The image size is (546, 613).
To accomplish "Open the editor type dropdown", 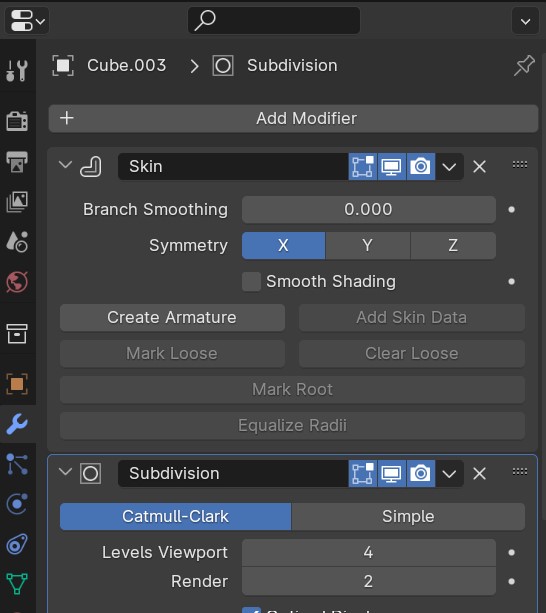I will click(27, 21).
